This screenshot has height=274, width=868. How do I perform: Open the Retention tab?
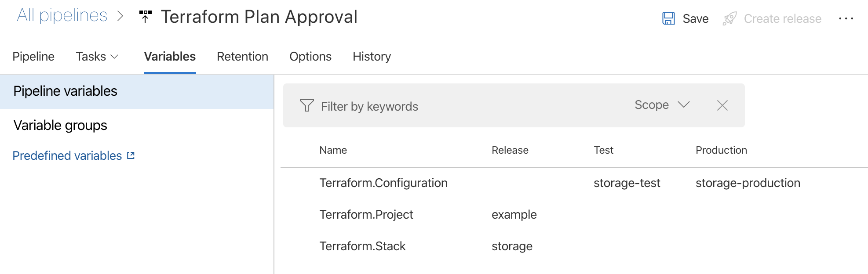click(242, 57)
